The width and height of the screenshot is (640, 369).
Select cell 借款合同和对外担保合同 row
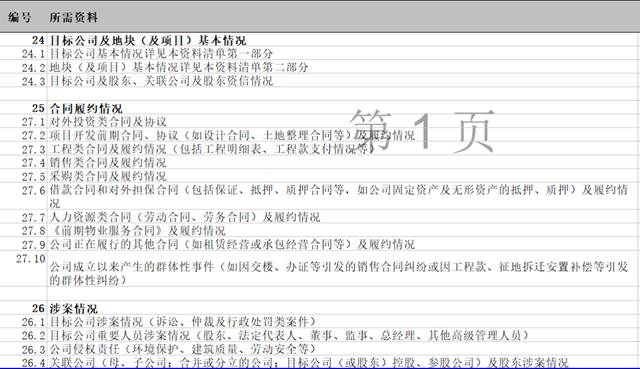pos(339,196)
